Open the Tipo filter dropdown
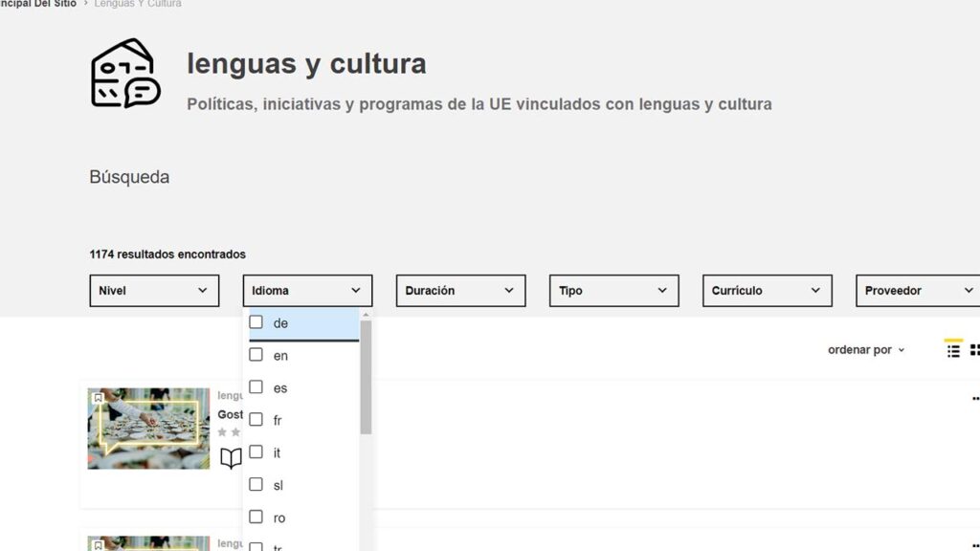 coord(613,291)
